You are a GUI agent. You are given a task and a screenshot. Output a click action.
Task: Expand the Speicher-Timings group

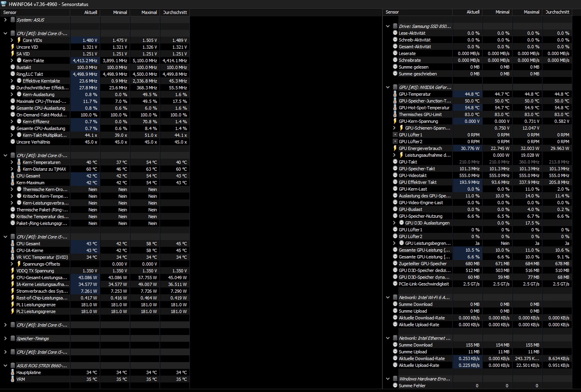[x=5, y=339]
